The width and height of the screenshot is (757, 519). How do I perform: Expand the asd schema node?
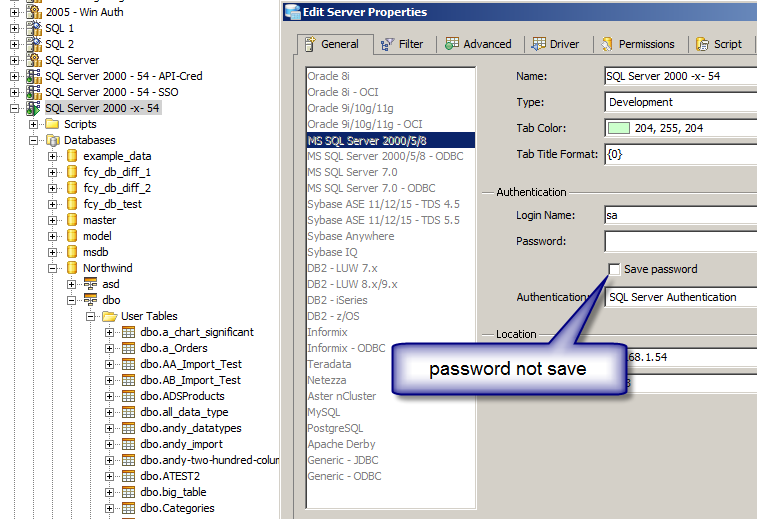click(71, 284)
